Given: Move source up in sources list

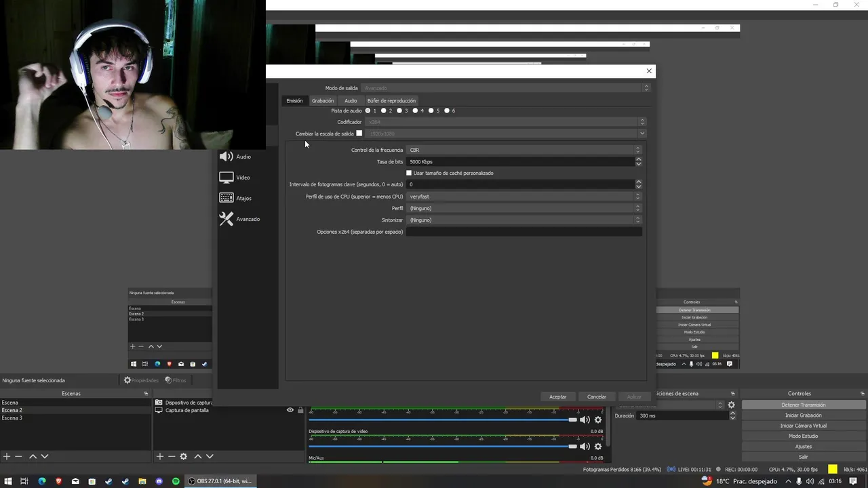Looking at the screenshot, I should (x=198, y=457).
